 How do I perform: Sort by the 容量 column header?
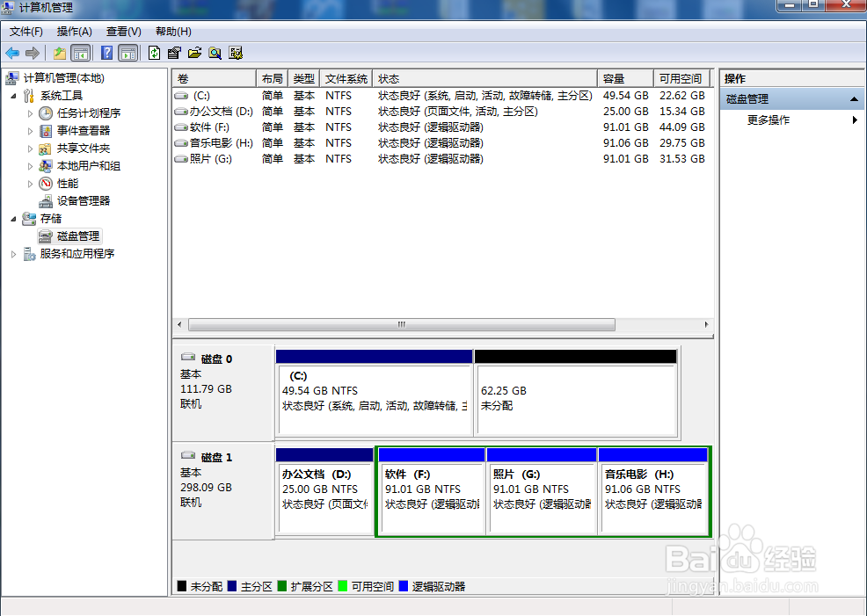(625, 78)
